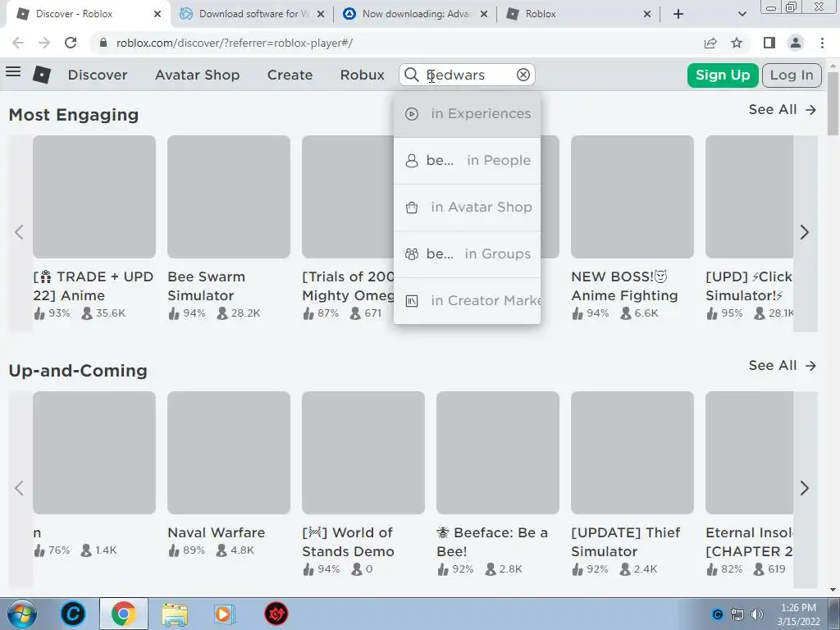Open the World of Stands Demo title

(348, 542)
